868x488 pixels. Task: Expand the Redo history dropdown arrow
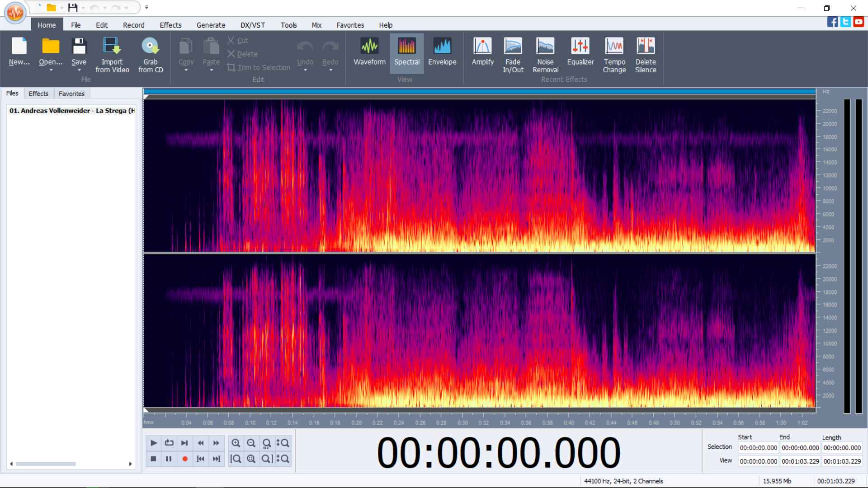tap(330, 70)
